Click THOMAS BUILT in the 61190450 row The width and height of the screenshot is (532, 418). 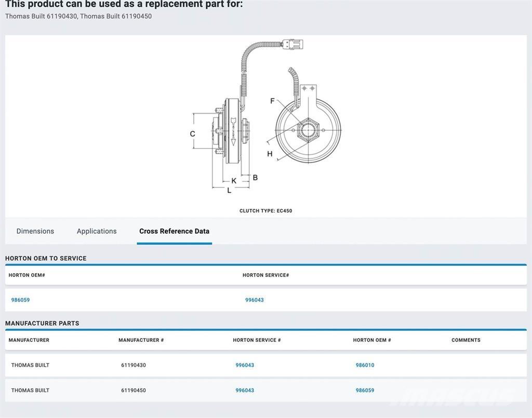point(30,390)
